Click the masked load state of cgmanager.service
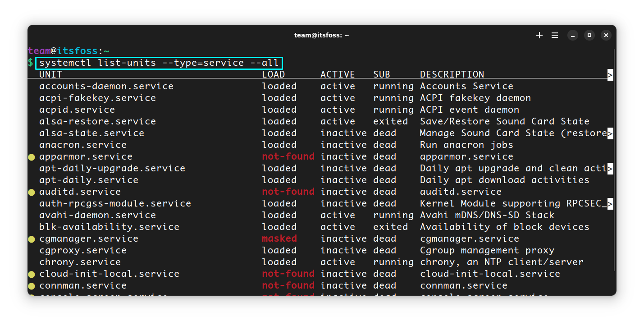Screen dimensions: 644x326 click(x=279, y=239)
